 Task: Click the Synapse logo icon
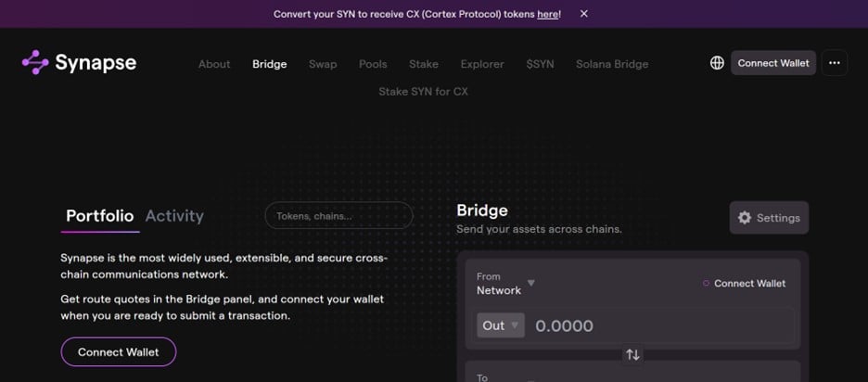coord(35,62)
